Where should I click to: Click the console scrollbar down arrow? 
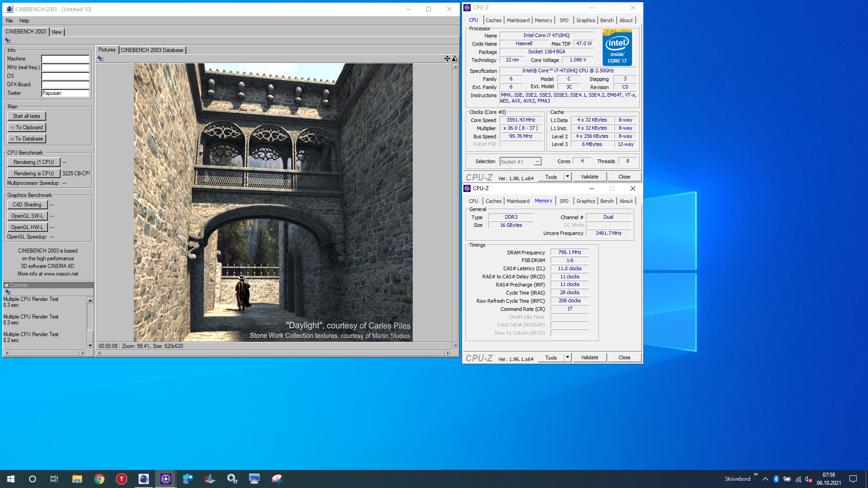click(x=90, y=346)
